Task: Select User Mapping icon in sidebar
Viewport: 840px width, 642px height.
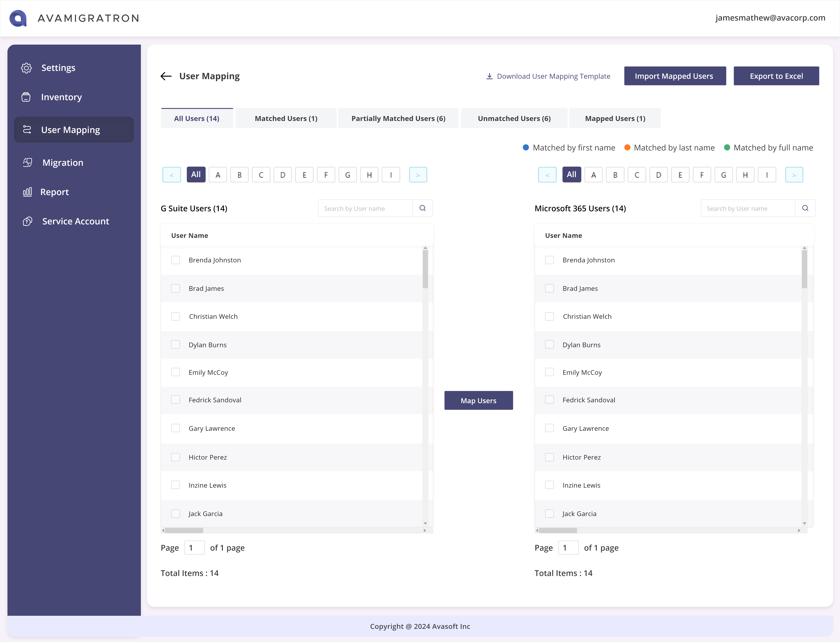Action: [27, 130]
